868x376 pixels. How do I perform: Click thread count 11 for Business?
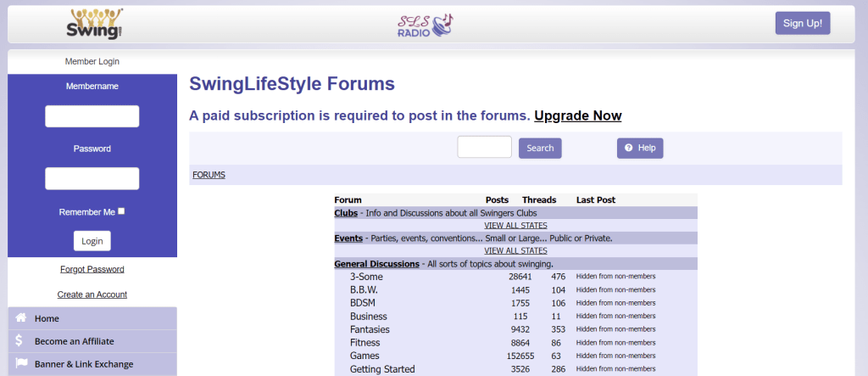click(556, 316)
